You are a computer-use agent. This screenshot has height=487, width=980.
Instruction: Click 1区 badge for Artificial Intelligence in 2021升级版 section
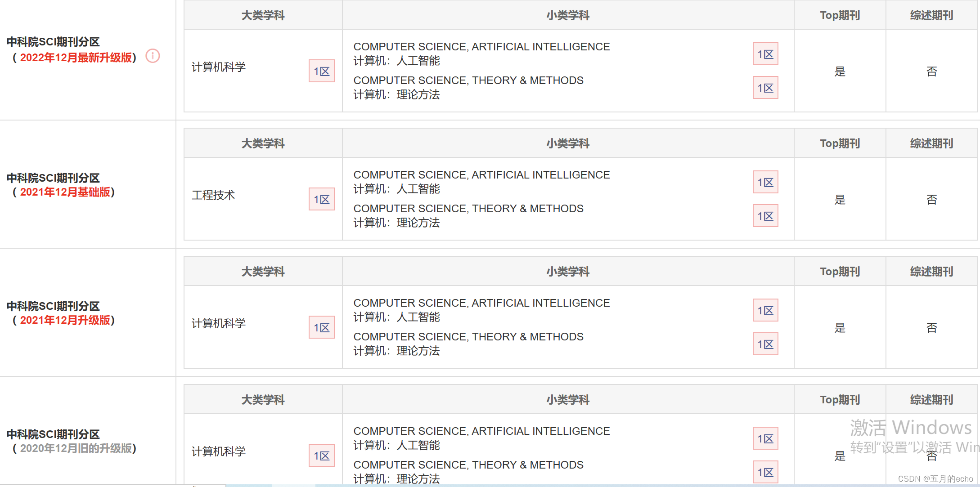765,310
